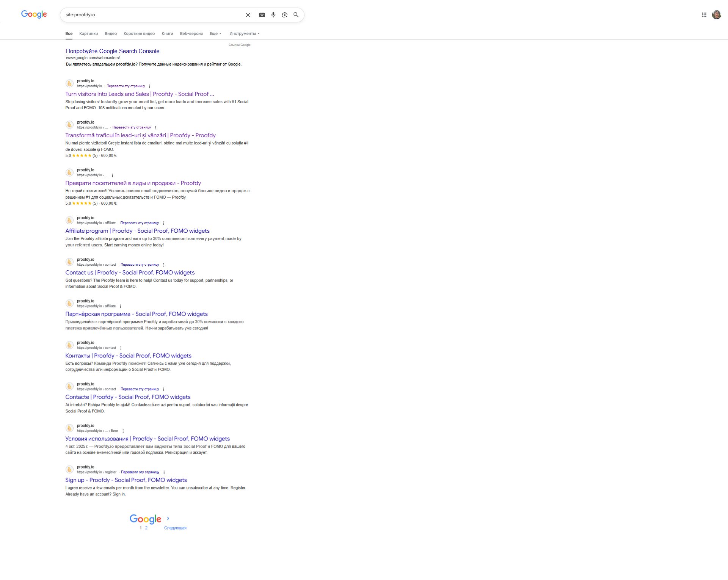This screenshot has height=580, width=728.
Task: Open the Google apps grid
Action: [704, 15]
